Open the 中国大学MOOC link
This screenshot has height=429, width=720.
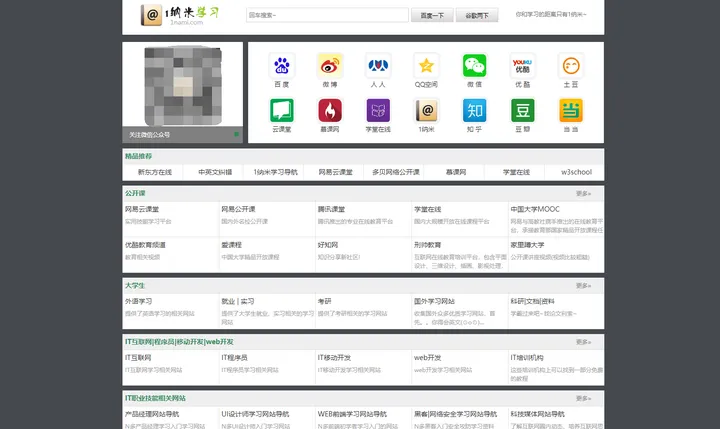[535, 209]
